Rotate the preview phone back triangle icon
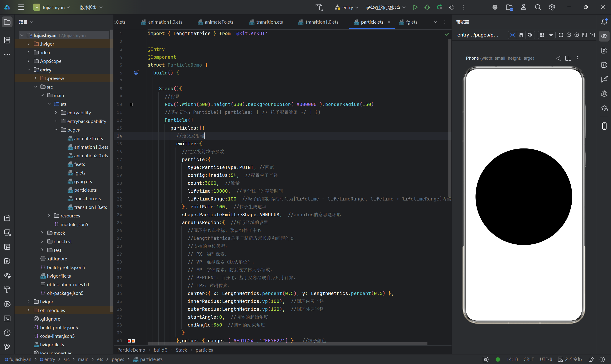Screen dimensions: 611x364 coord(559,58)
